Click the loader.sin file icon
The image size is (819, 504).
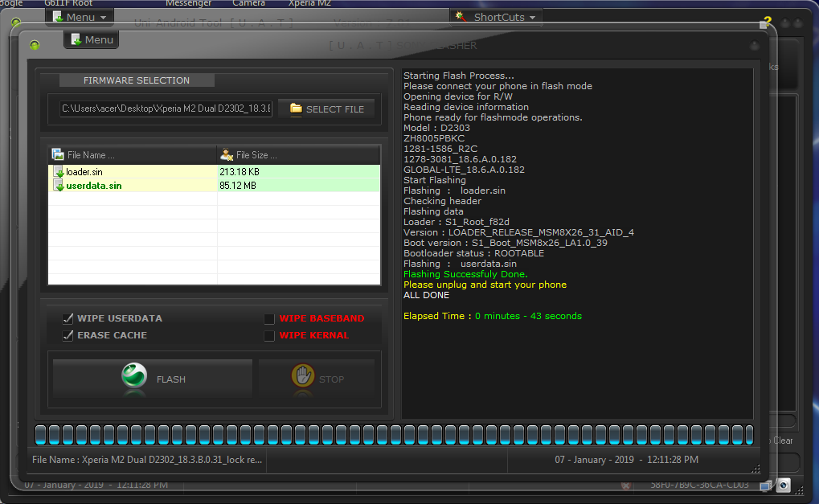coord(59,172)
